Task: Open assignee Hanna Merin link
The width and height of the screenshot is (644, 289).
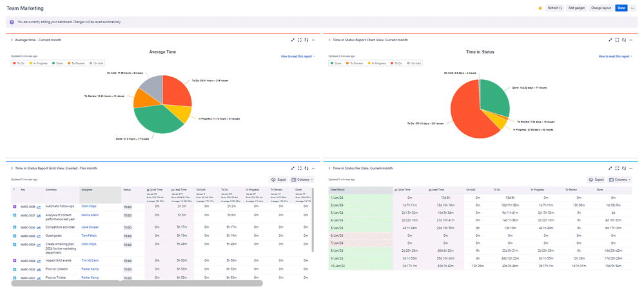Action: [90, 215]
